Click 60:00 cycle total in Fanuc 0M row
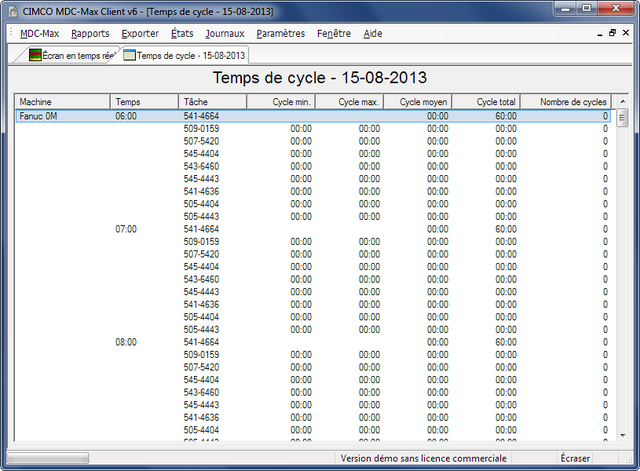 click(x=506, y=116)
